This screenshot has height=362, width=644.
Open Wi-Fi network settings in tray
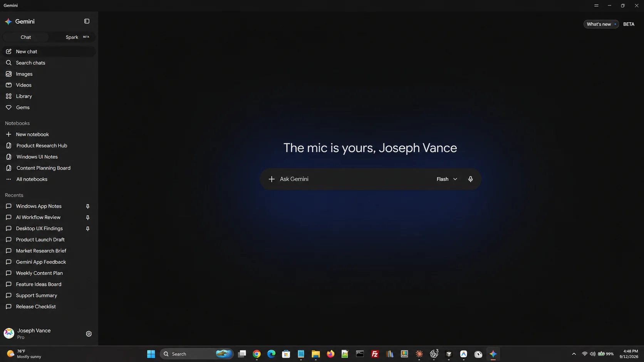(585, 354)
